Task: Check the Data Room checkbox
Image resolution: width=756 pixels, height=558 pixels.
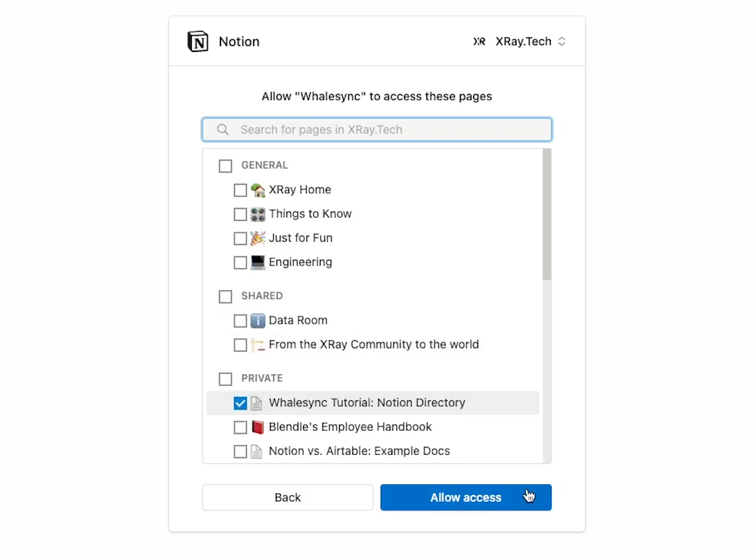Action: (240, 320)
